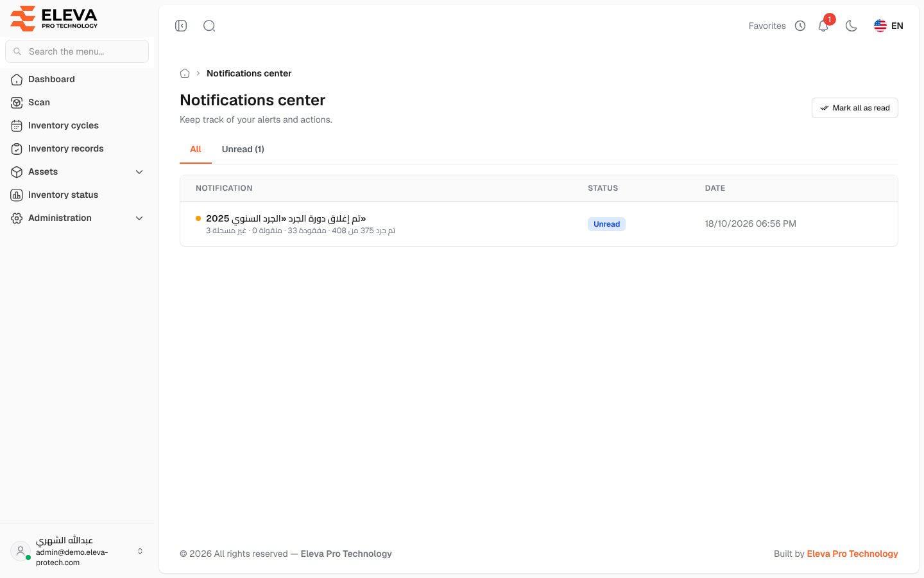Click the Eleva Pro Technology footer link

(x=852, y=554)
